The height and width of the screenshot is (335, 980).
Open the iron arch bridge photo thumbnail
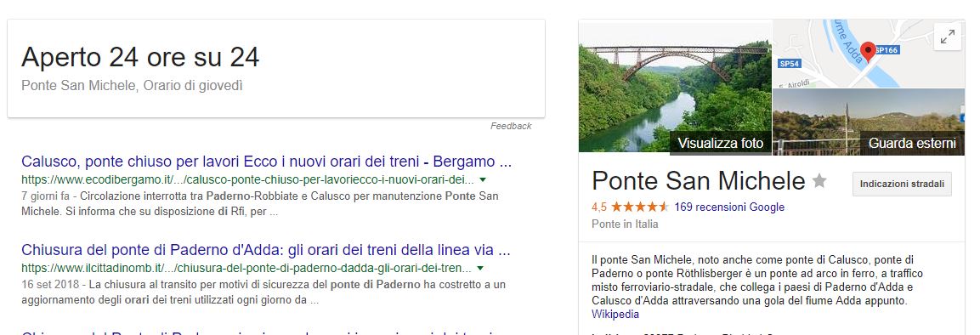[x=675, y=86]
